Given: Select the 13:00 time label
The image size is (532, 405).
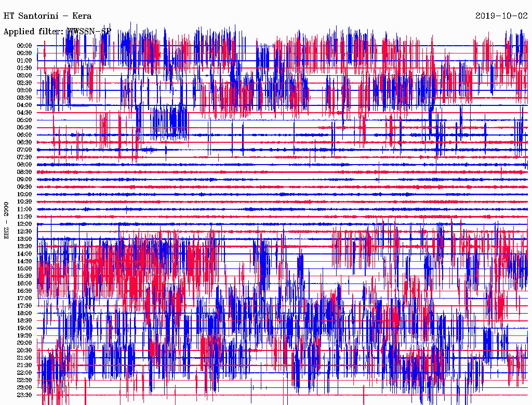Looking at the screenshot, I should point(24,239).
